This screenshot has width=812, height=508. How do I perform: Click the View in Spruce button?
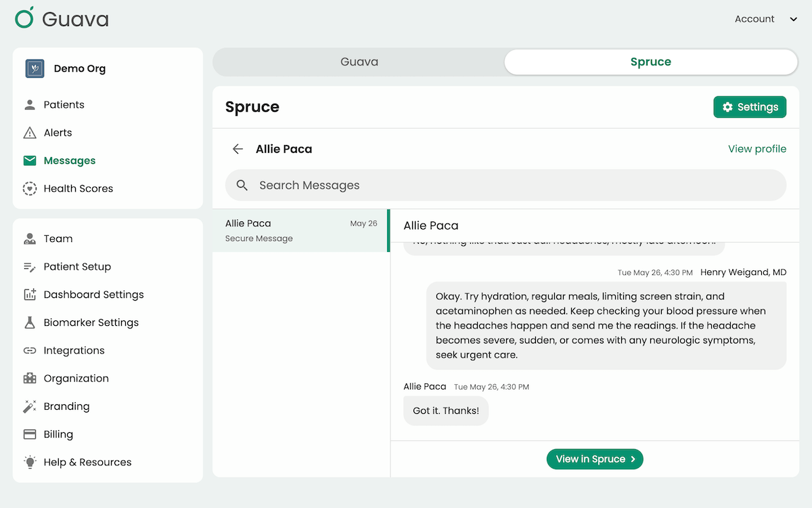click(x=595, y=459)
